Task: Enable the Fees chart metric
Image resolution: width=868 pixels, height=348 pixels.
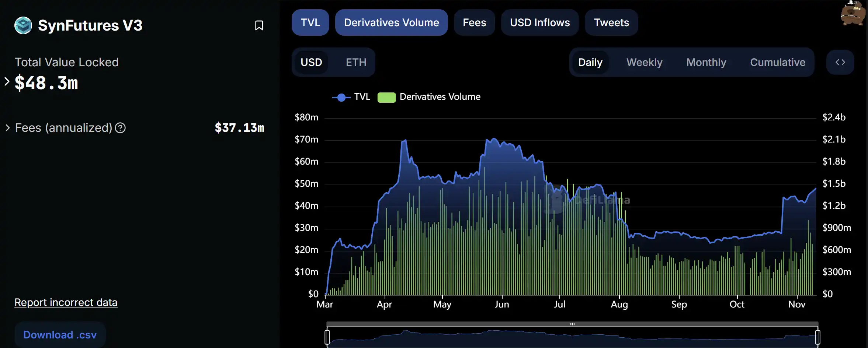Action: [x=474, y=22]
